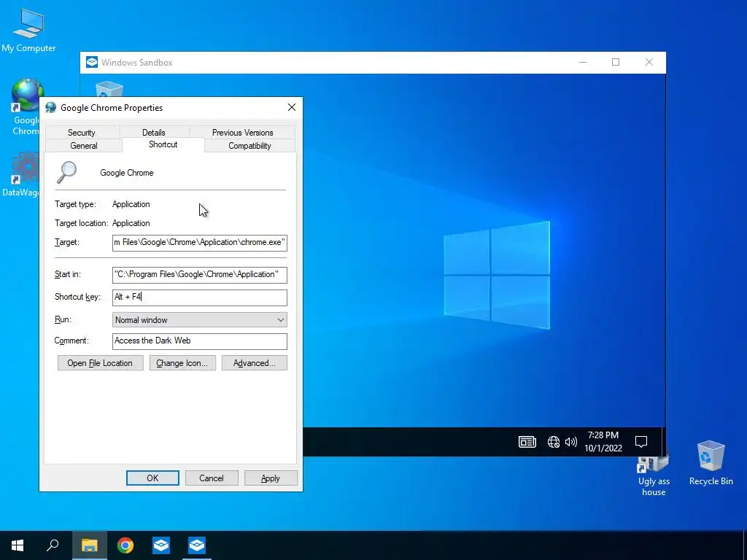Open Advanced shortcut settings

[x=255, y=363]
